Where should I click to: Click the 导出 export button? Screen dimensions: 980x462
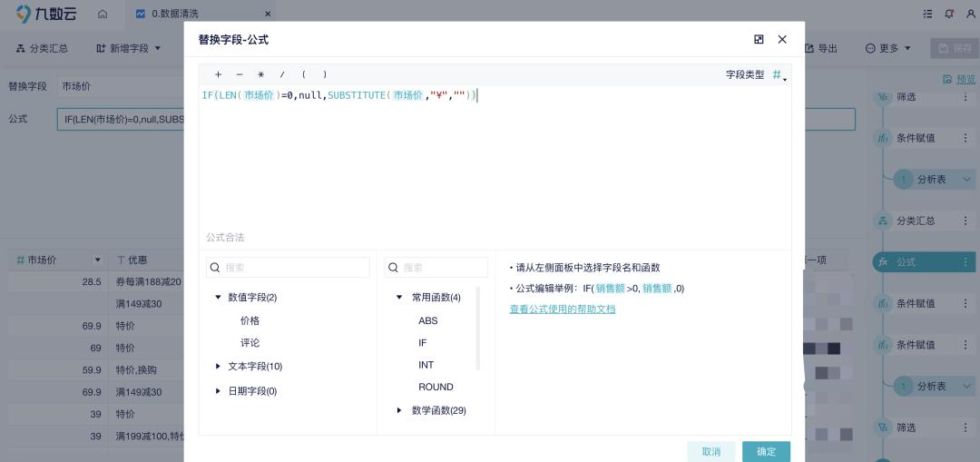(820, 48)
